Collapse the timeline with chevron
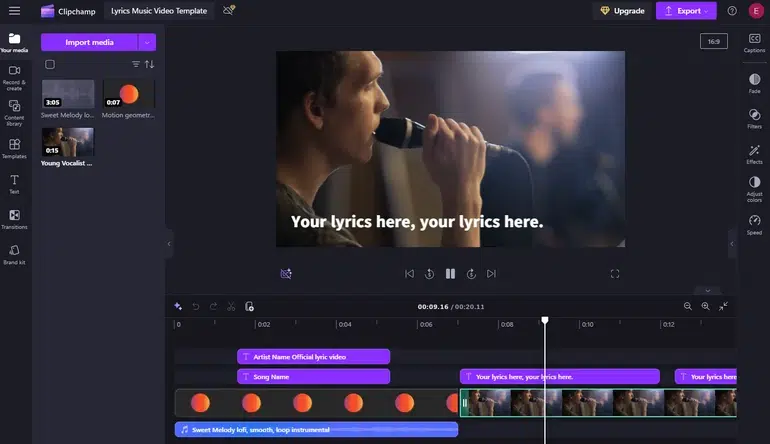The height and width of the screenshot is (444, 770). 708,290
